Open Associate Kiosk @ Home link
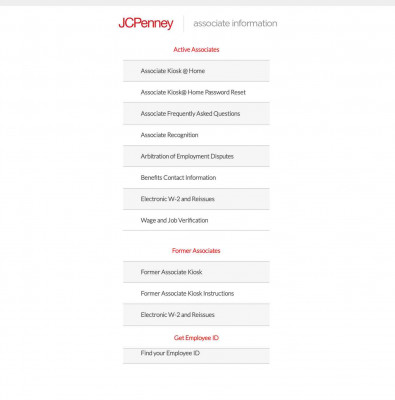Image resolution: width=395 pixels, height=400 pixels. tap(196, 71)
